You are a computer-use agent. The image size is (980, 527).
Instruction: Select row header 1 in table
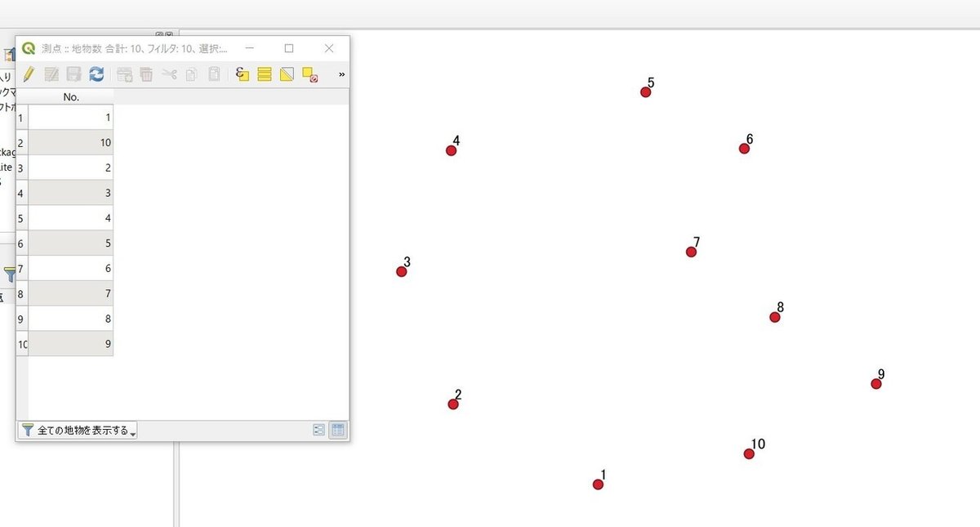tap(22, 118)
